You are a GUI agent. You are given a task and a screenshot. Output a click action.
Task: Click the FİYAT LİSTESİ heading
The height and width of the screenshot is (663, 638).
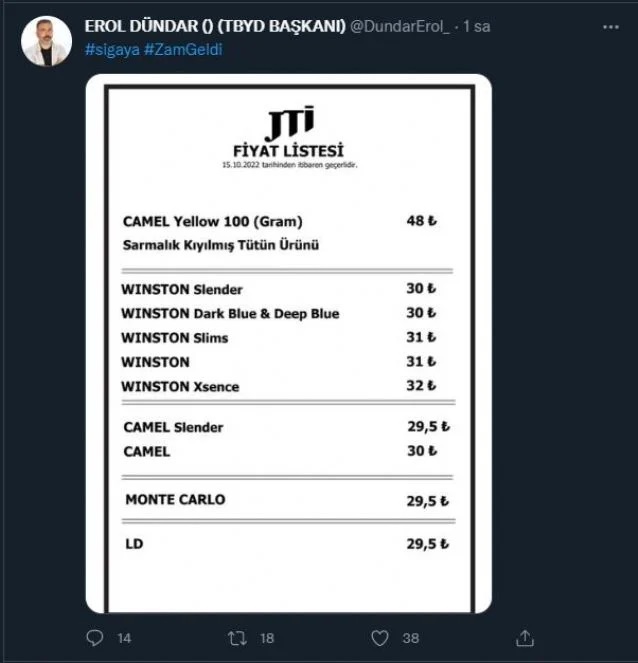point(288,151)
